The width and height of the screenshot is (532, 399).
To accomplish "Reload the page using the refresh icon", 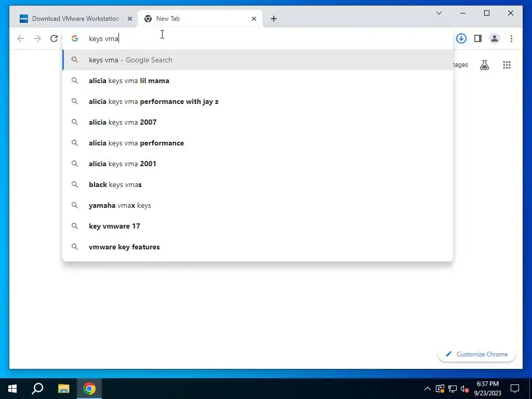I will (x=54, y=38).
